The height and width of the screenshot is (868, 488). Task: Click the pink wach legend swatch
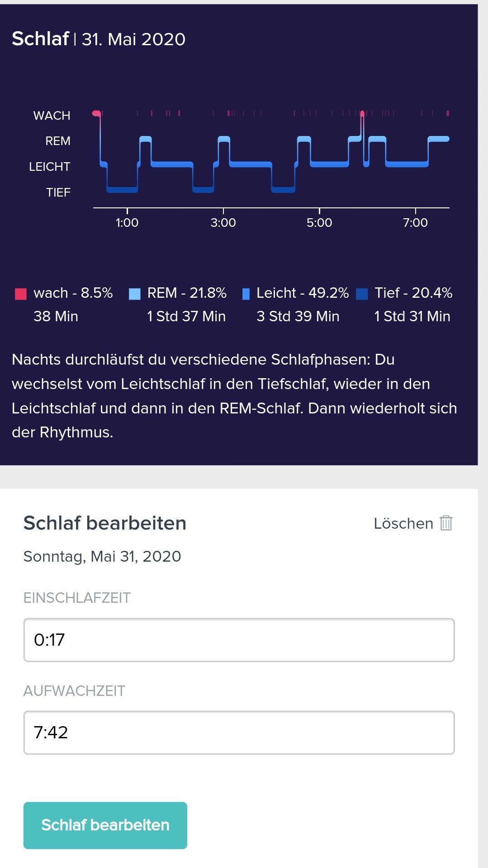point(21,294)
